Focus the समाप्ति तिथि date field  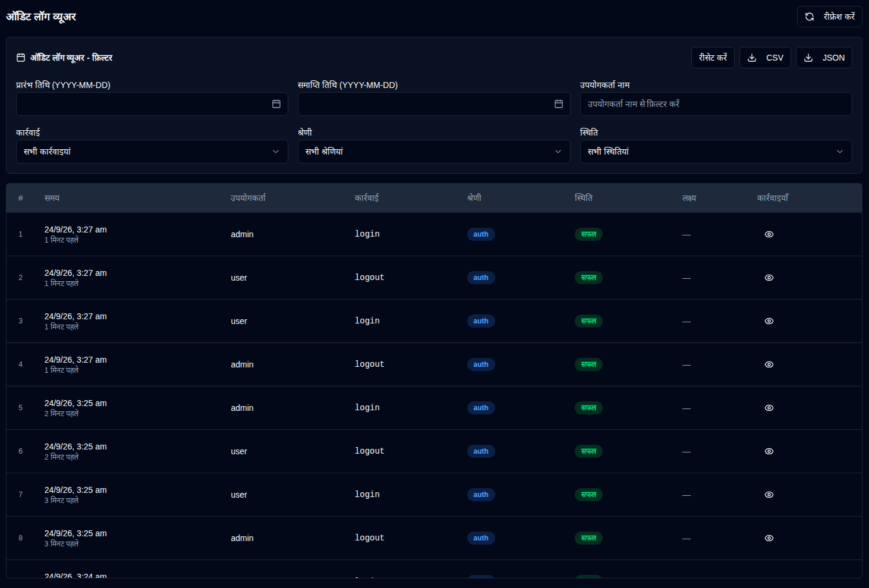click(434, 104)
